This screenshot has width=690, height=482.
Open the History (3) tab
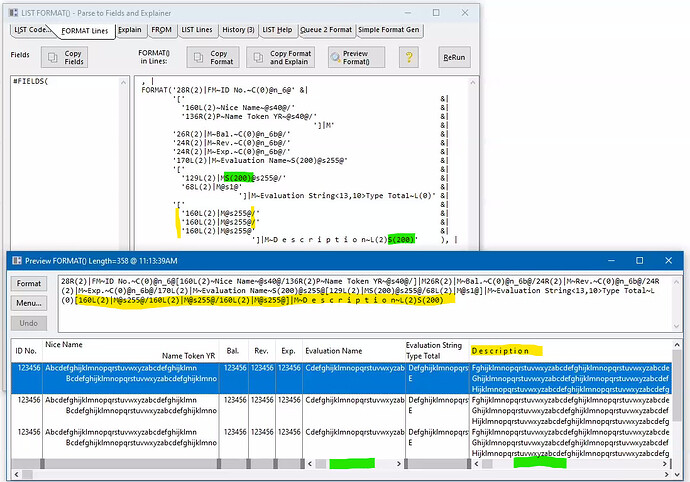(x=237, y=30)
